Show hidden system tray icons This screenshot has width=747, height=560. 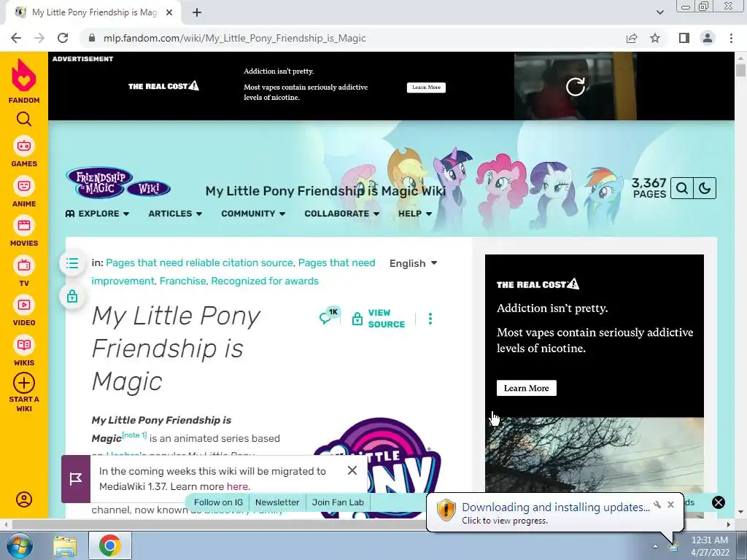tap(656, 546)
